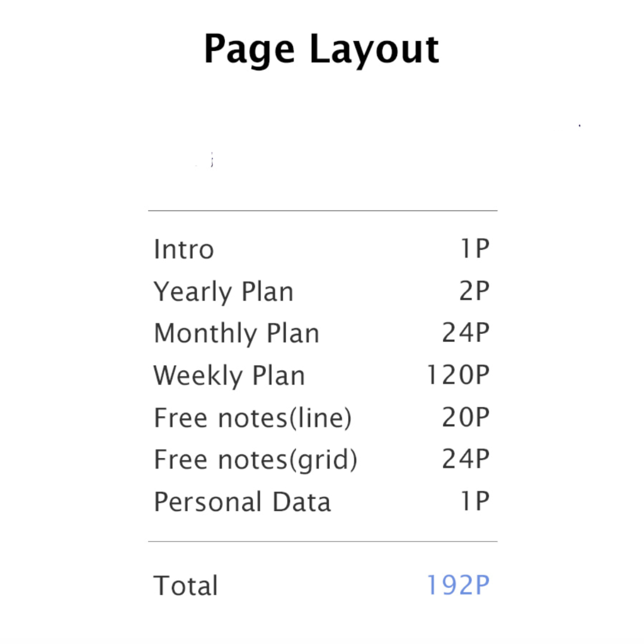644x644 pixels.
Task: Click the divider line above Total
Action: coord(322,541)
